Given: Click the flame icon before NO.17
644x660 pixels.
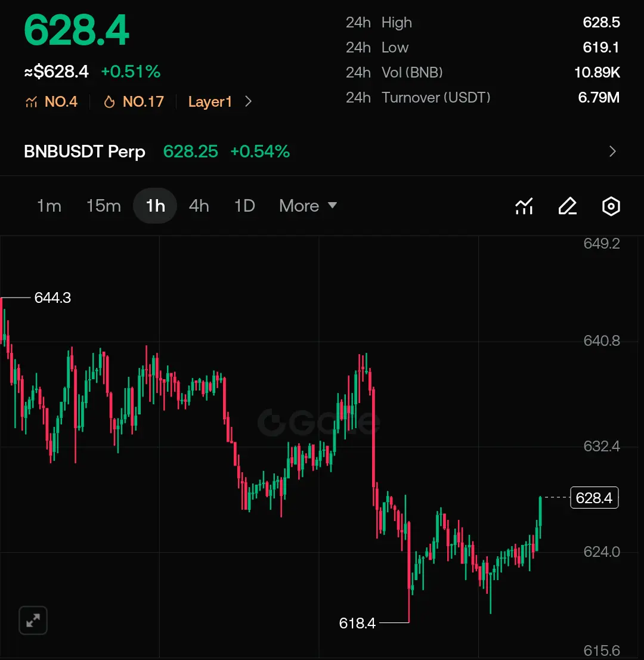Looking at the screenshot, I should click(110, 102).
